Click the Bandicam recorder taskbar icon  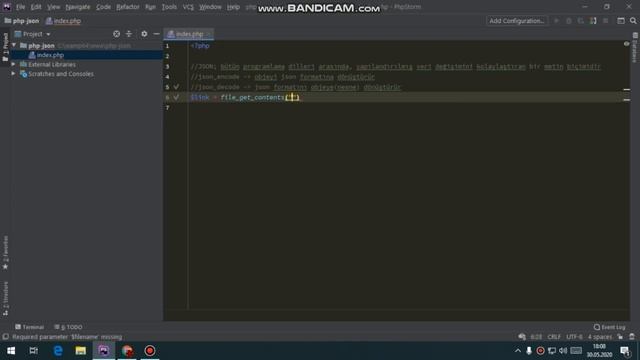click(150, 351)
